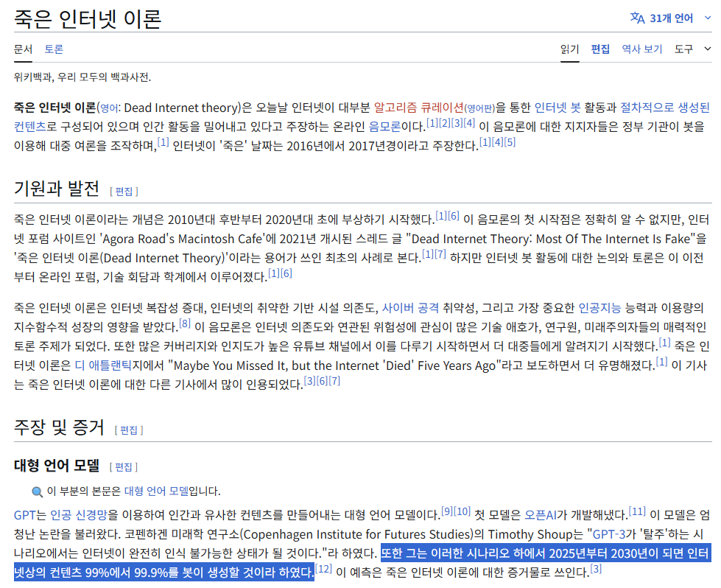Jump to citation [10] after 대형 언어 모델이다
721x588 pixels.
(x=462, y=511)
